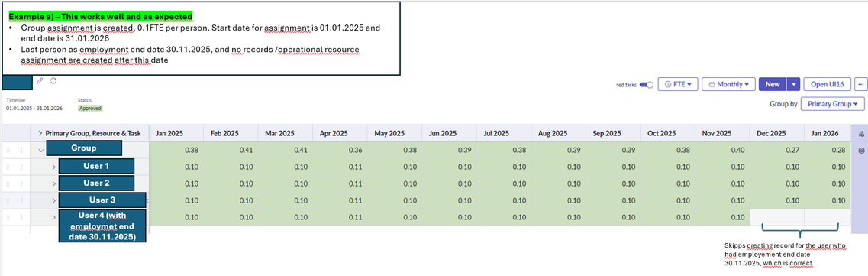Open the row actions dots for User 4
This screenshot has width=868, height=276.
(x=22, y=217)
